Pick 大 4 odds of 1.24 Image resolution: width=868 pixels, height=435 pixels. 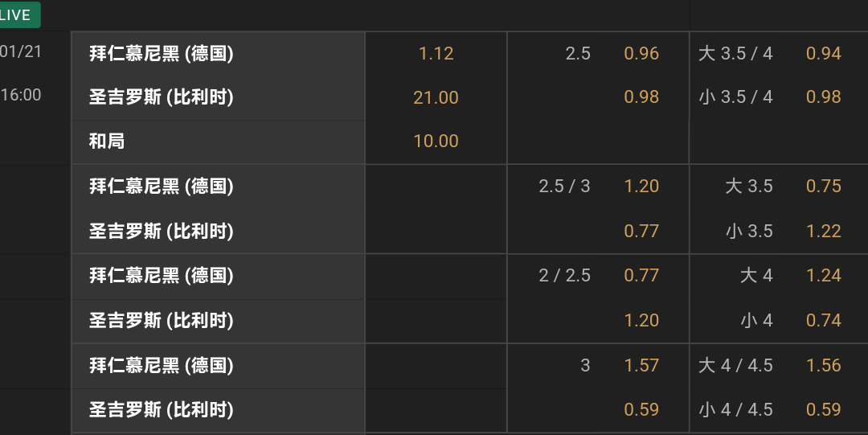(823, 276)
